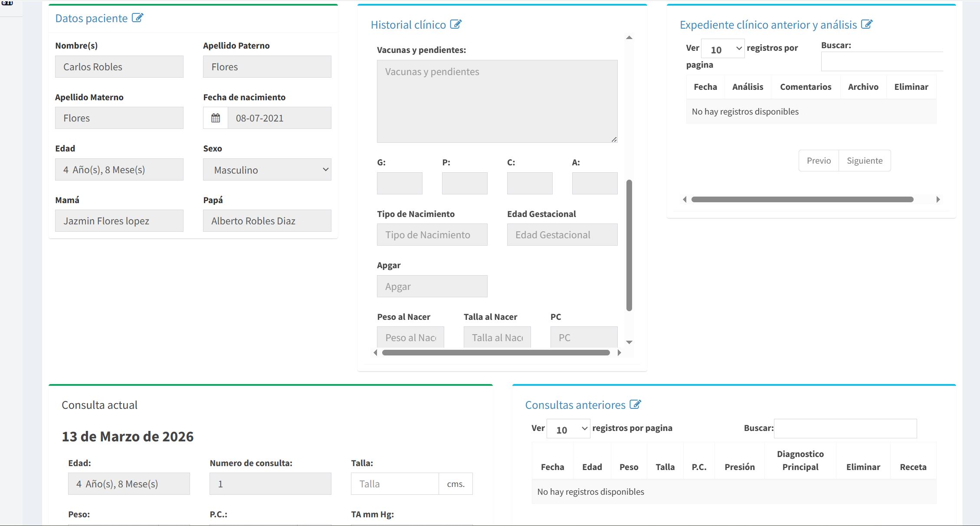Click Edad field in Datos paciente
Image resolution: width=980 pixels, height=526 pixels.
(119, 169)
